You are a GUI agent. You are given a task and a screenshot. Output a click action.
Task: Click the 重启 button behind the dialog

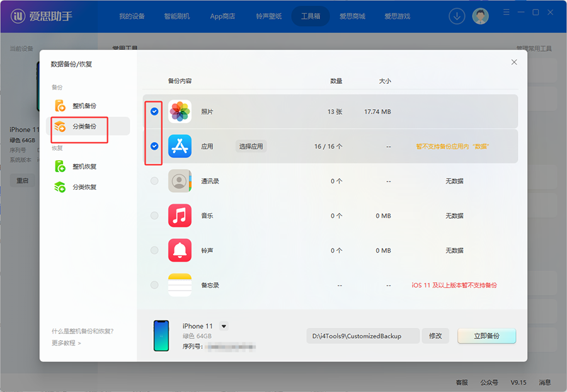(x=22, y=180)
